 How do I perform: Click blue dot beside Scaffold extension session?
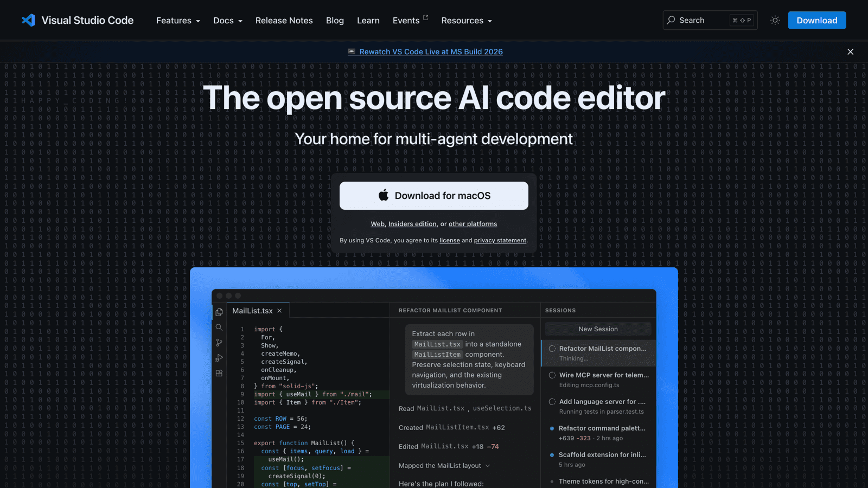552,455
